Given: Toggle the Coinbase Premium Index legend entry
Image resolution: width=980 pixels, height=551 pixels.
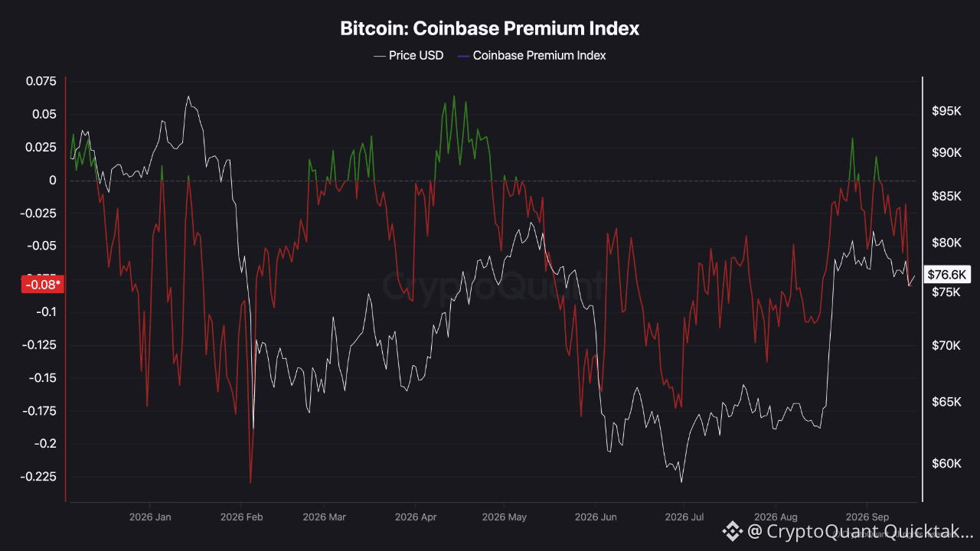Looking at the screenshot, I should (x=531, y=55).
